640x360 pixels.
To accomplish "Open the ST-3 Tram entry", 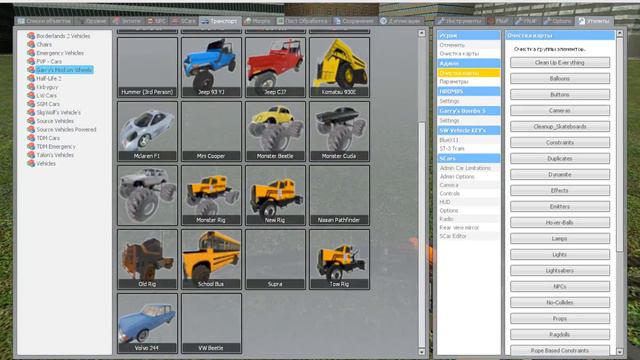I will coord(469,149).
